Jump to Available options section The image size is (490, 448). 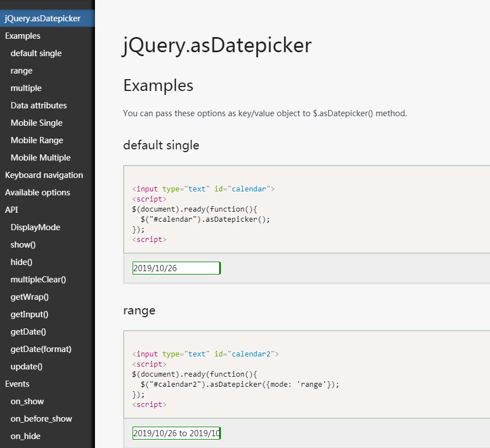click(38, 193)
